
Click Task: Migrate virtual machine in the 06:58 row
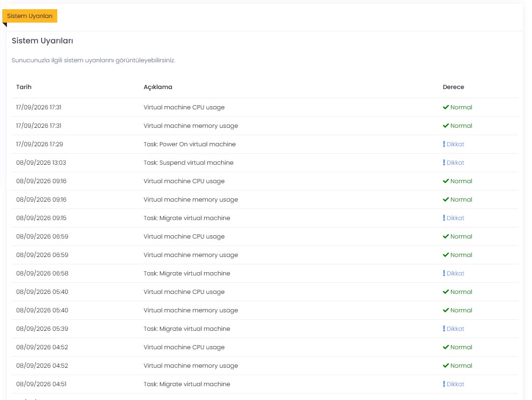(187, 273)
